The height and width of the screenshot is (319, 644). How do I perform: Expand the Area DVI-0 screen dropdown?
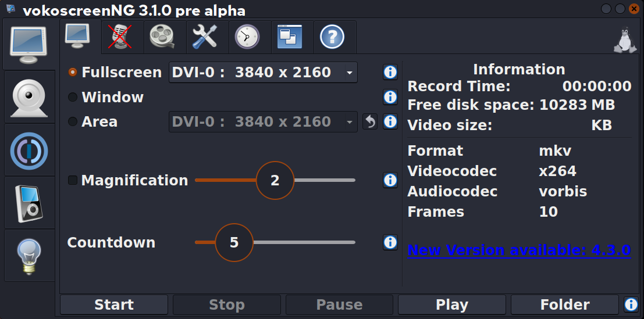click(x=263, y=122)
